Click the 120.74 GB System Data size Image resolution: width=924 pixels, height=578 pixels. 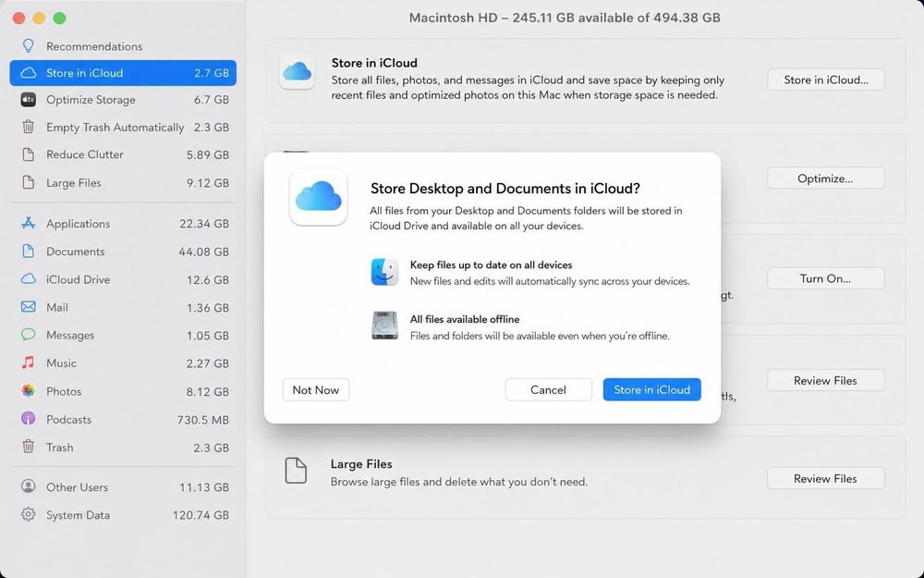tap(201, 515)
